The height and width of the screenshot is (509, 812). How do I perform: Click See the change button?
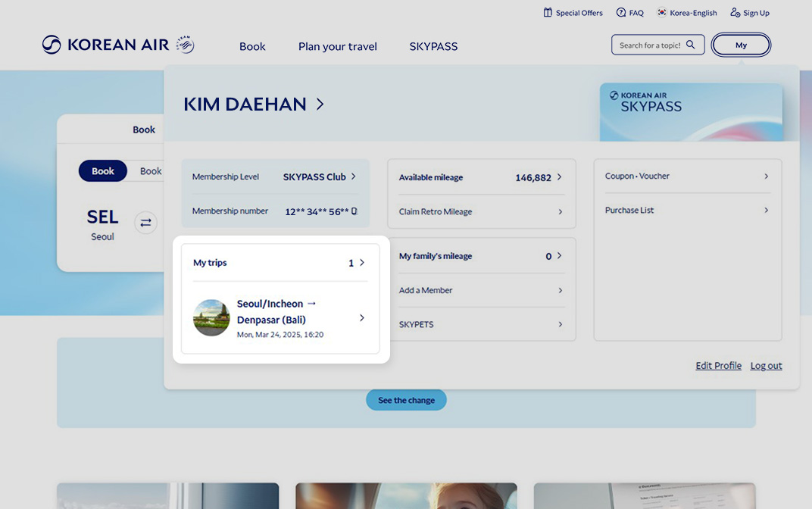click(x=406, y=400)
